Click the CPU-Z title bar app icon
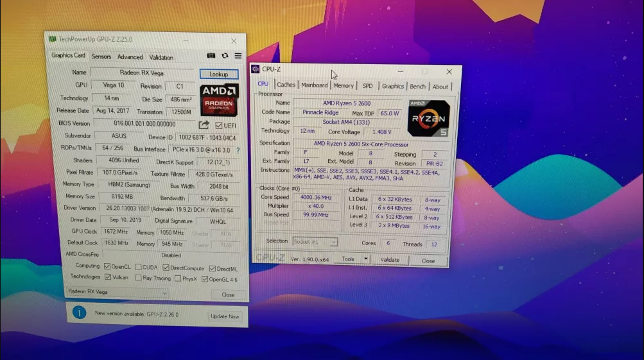 [x=256, y=69]
